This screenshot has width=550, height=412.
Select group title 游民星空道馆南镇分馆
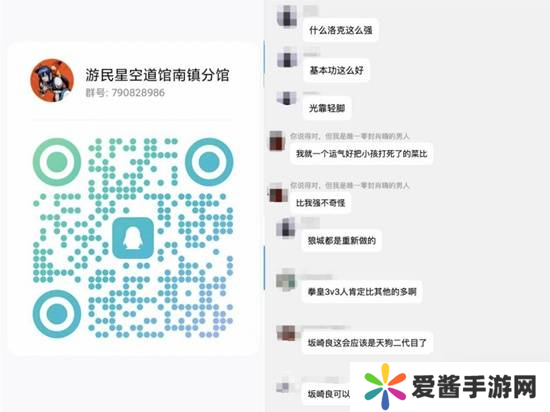157,75
